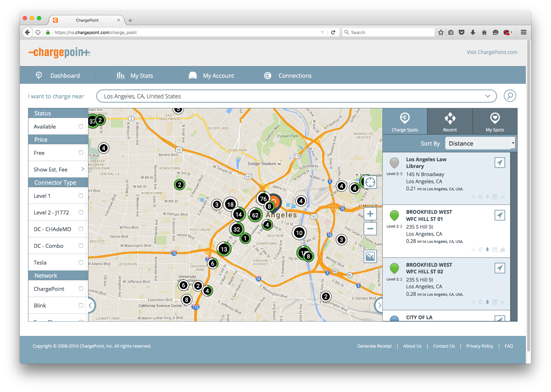Switch to Charge Spots tab
This screenshot has width=551, height=392.
pos(405,121)
